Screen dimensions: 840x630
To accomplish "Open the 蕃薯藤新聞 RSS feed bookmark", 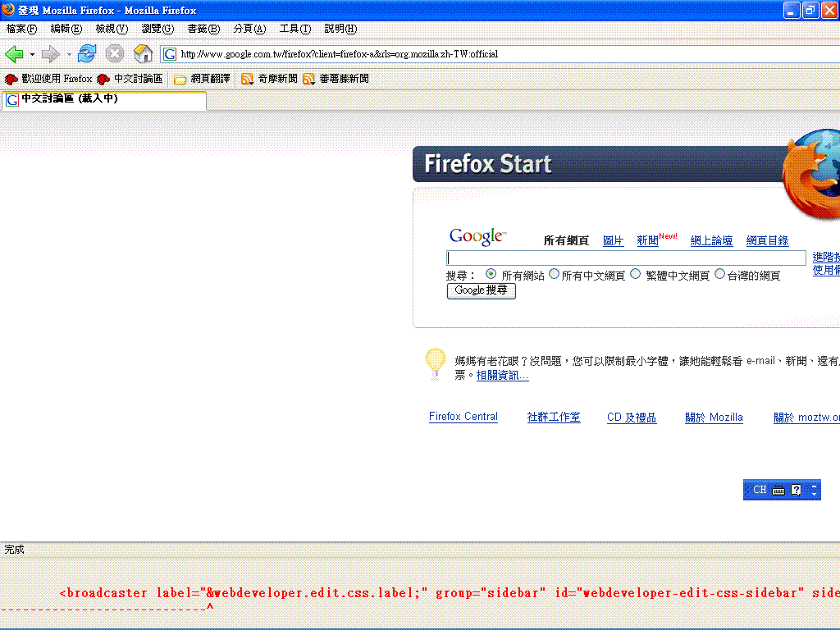I will [336, 79].
